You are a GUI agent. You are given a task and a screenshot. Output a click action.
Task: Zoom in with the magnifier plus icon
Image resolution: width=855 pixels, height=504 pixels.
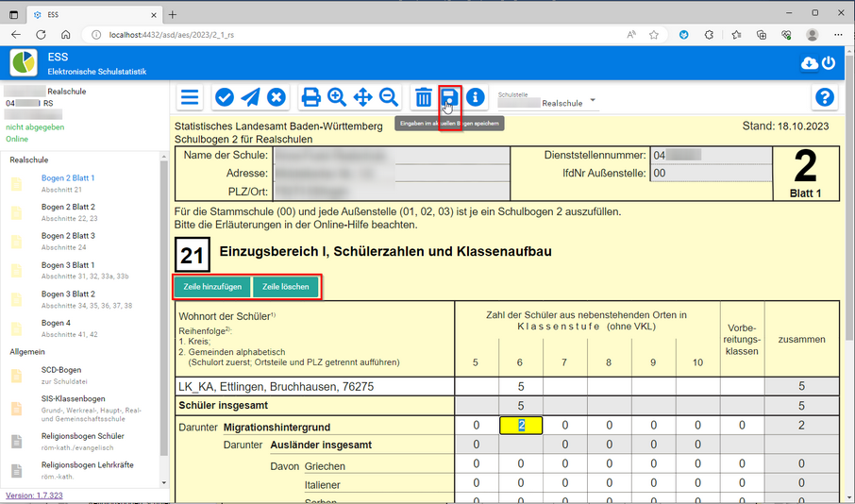tap(337, 97)
